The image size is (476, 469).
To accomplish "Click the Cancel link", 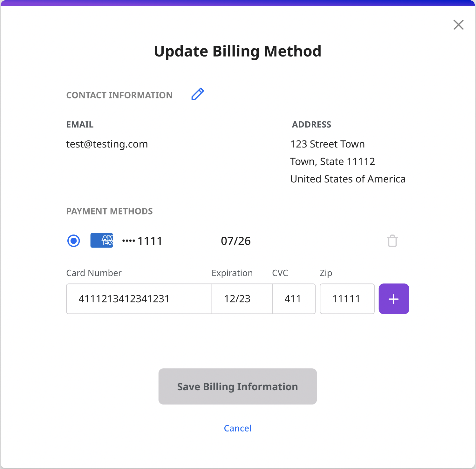I will [237, 428].
